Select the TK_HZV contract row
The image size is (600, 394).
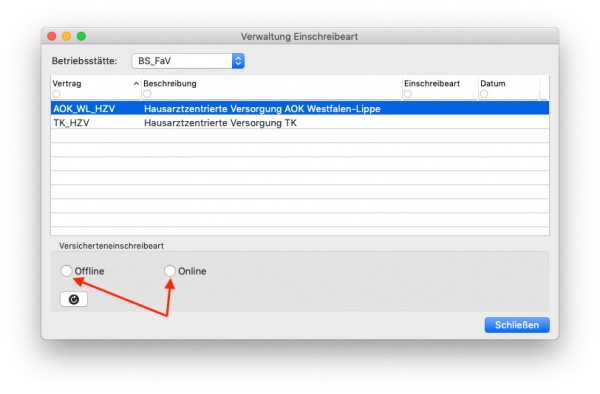pyautogui.click(x=300, y=123)
